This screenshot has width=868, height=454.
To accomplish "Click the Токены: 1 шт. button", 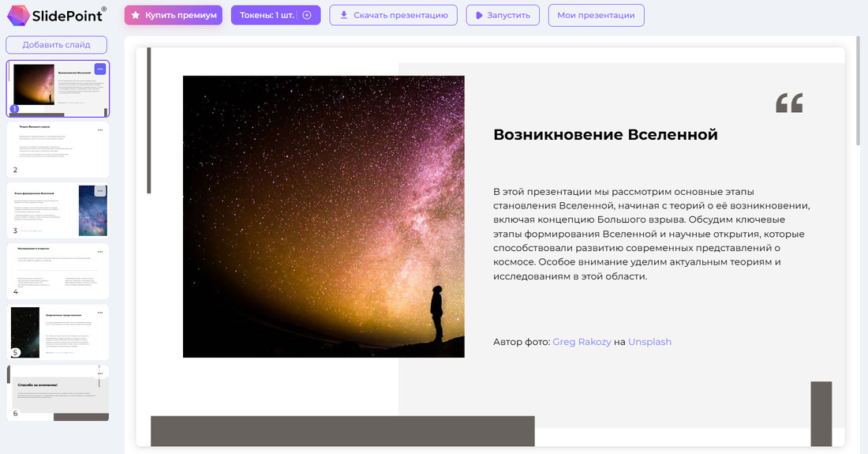I will pyautogui.click(x=275, y=16).
